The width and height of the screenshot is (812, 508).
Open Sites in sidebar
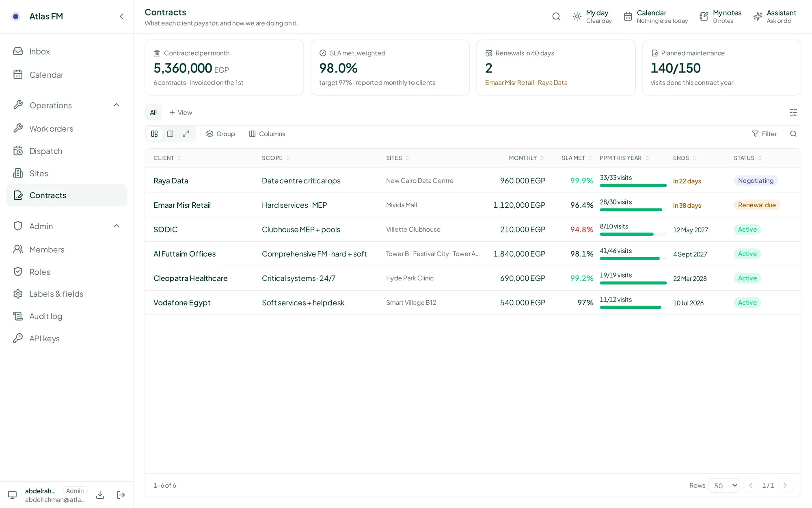point(67,173)
